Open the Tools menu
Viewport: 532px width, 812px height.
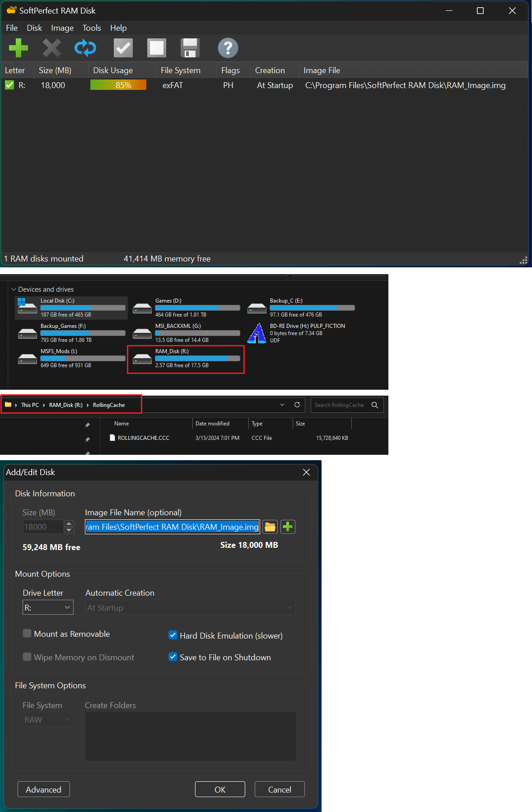(x=92, y=28)
